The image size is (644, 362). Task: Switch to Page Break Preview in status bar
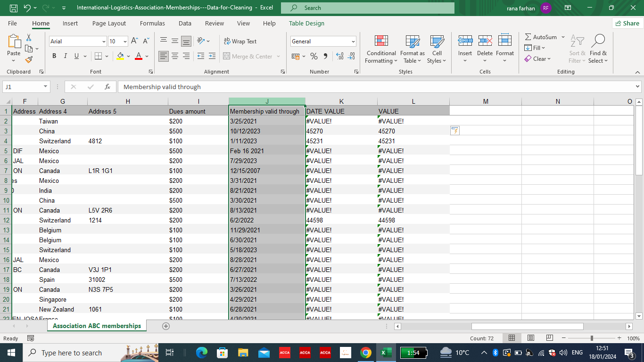(549, 338)
